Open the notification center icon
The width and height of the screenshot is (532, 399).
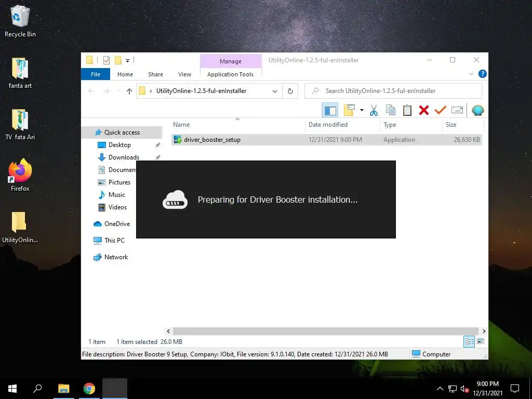click(x=515, y=389)
